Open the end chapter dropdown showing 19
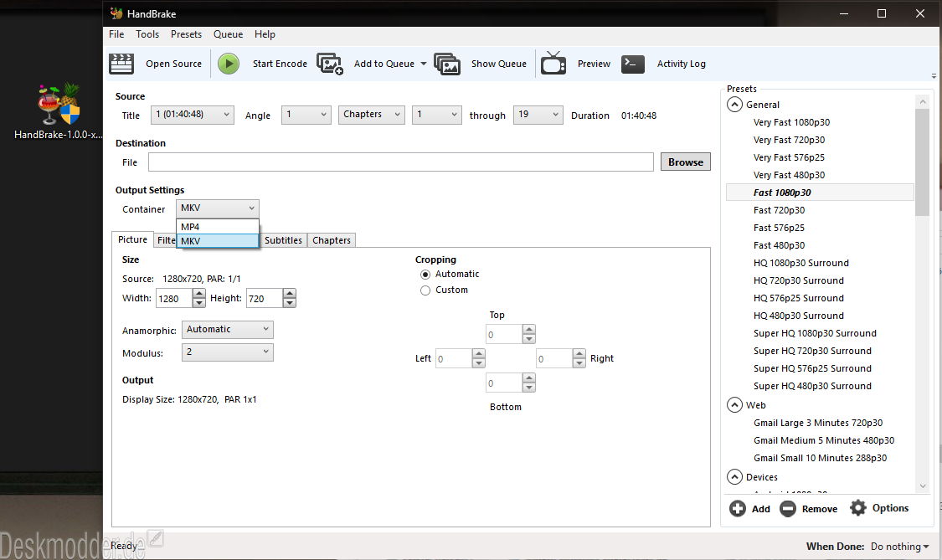Viewport: 942px width, 560px height. tap(538, 115)
